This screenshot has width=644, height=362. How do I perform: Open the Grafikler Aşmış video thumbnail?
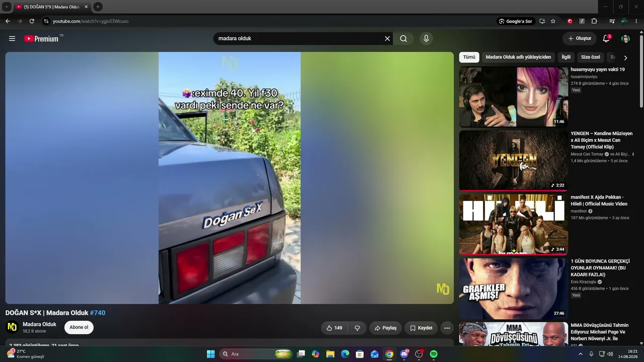click(x=514, y=289)
